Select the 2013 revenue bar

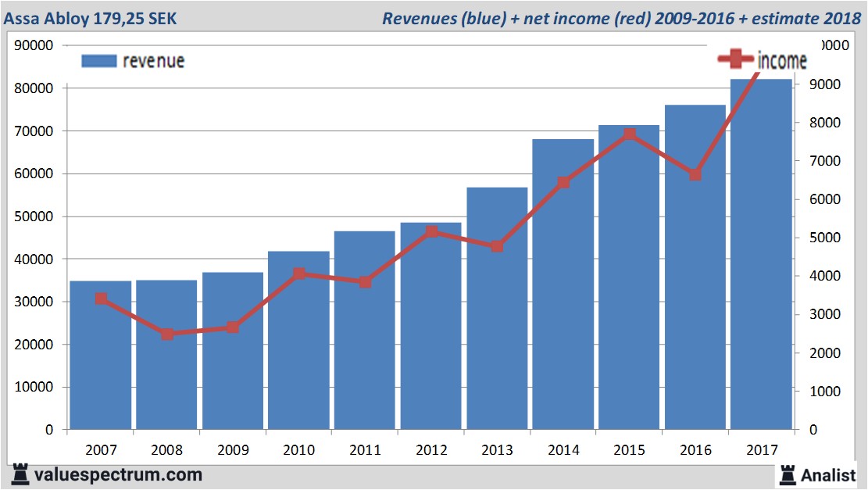tap(497, 309)
